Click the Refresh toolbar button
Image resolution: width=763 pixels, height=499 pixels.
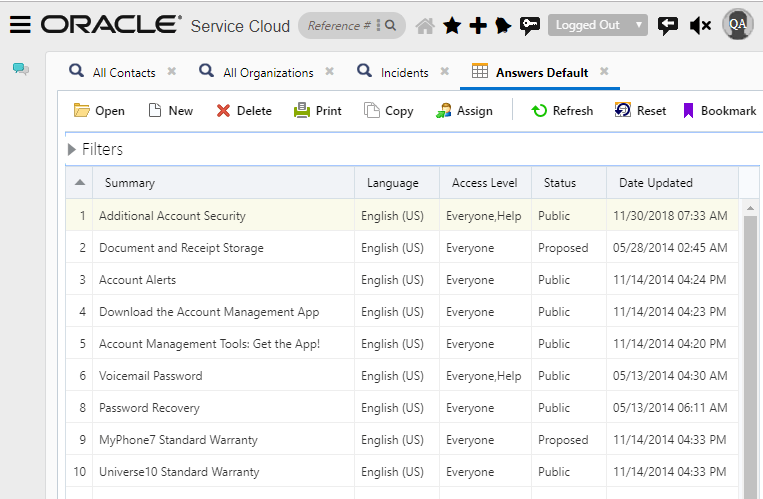562,111
